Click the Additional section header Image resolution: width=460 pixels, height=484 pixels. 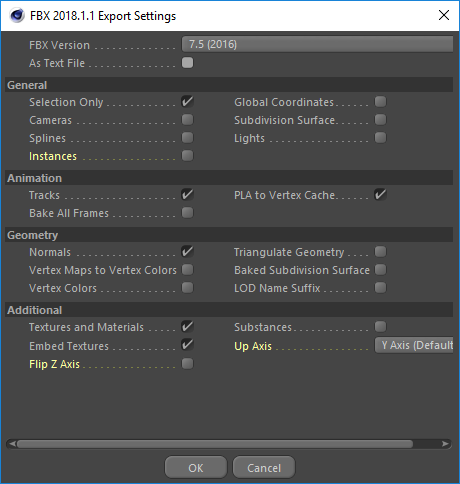[229, 310]
